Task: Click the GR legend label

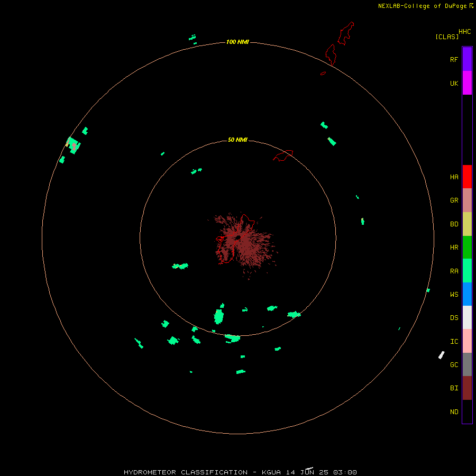Action: [x=454, y=200]
